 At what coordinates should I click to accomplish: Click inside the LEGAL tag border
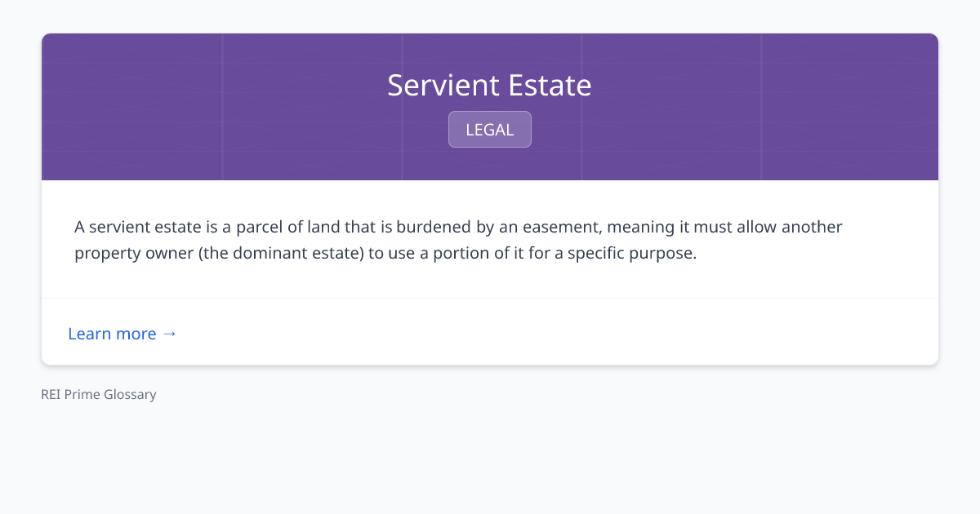(489, 129)
